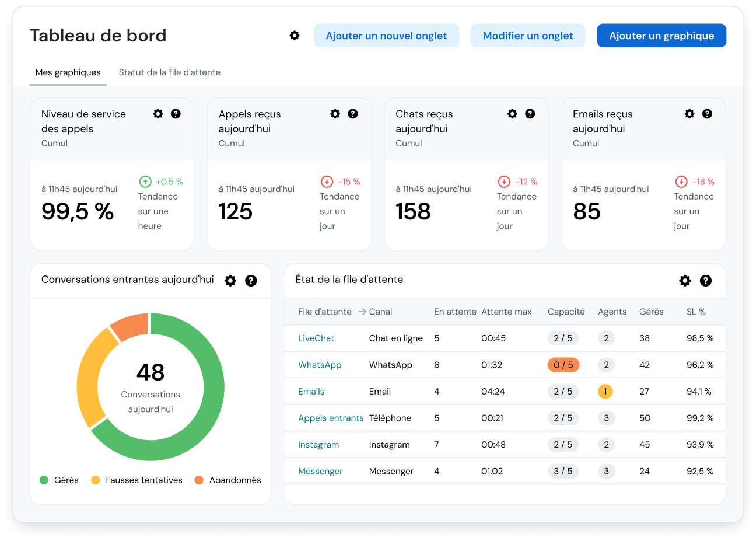Click Chat en ligne channel cell
The image size is (756, 541).
coord(396,338)
